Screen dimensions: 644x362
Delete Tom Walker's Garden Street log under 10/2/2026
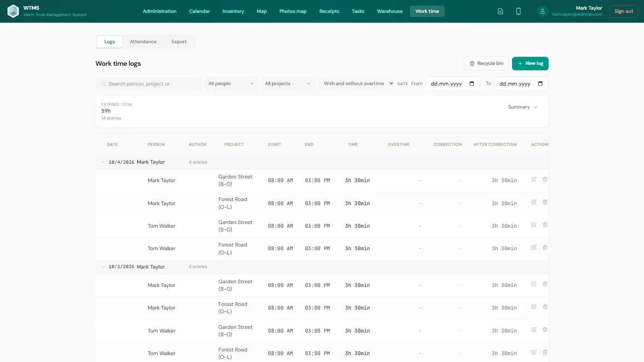coord(545,330)
